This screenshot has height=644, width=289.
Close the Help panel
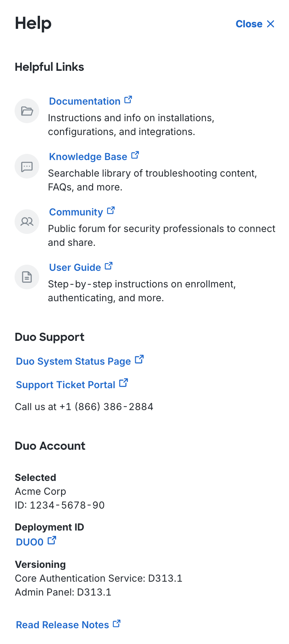click(x=255, y=24)
